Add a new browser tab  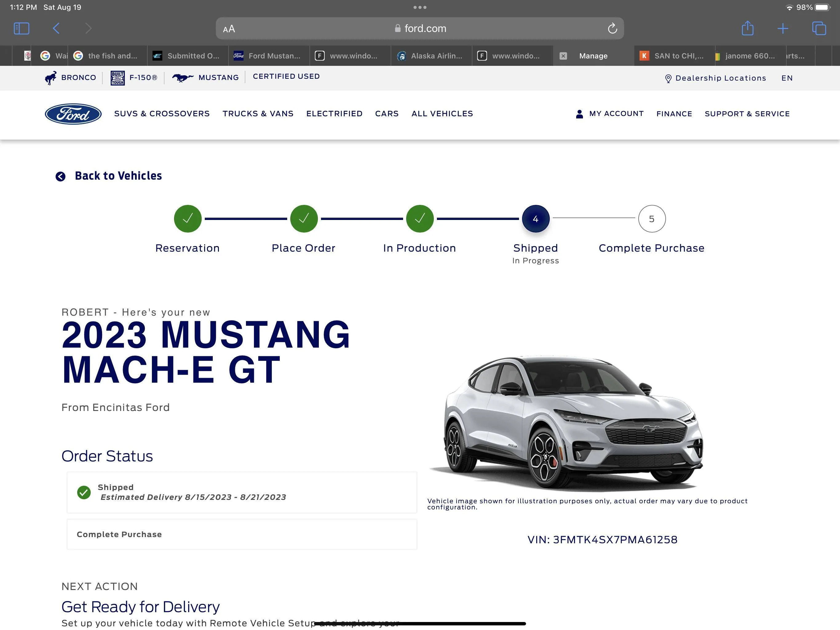(783, 29)
